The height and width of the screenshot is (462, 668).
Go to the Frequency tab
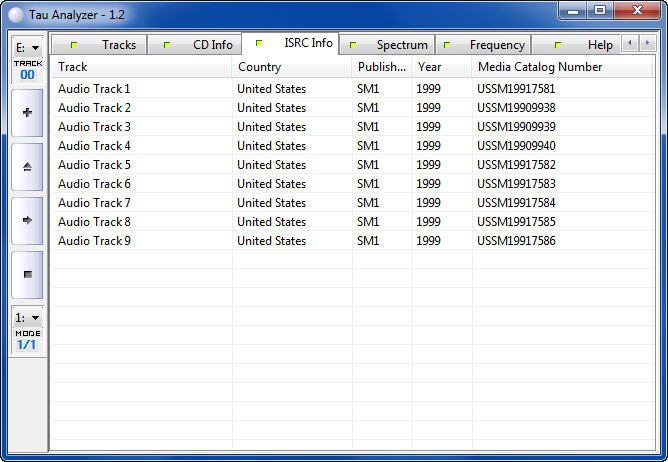(x=485, y=45)
